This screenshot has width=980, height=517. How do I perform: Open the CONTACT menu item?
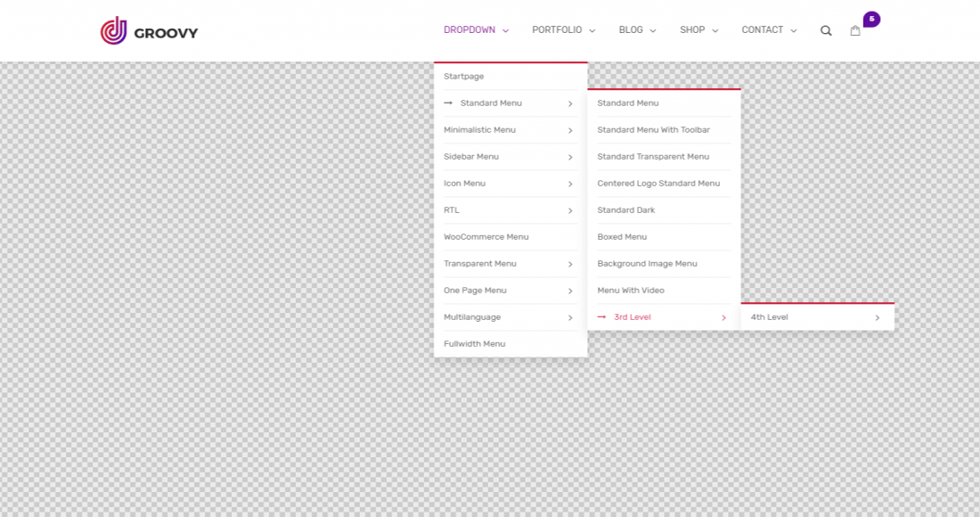pyautogui.click(x=763, y=29)
